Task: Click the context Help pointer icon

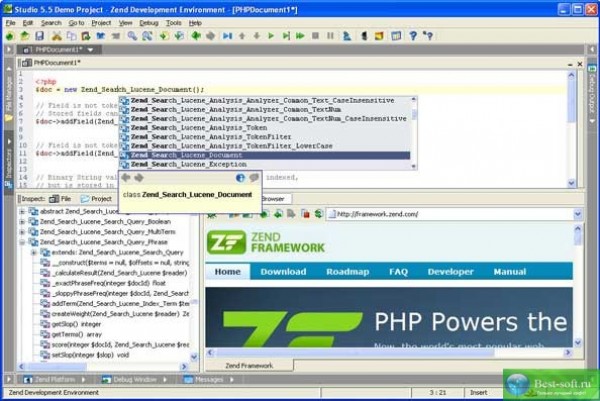Action: click(x=428, y=36)
